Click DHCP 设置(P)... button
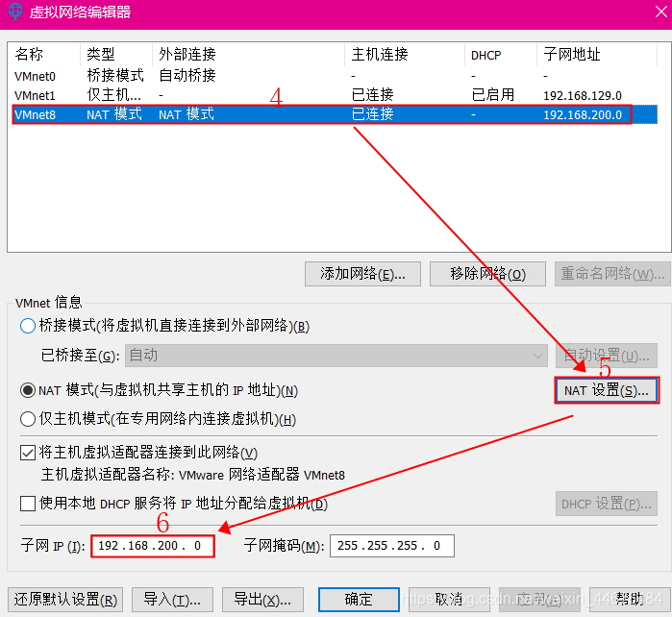 coord(607,504)
